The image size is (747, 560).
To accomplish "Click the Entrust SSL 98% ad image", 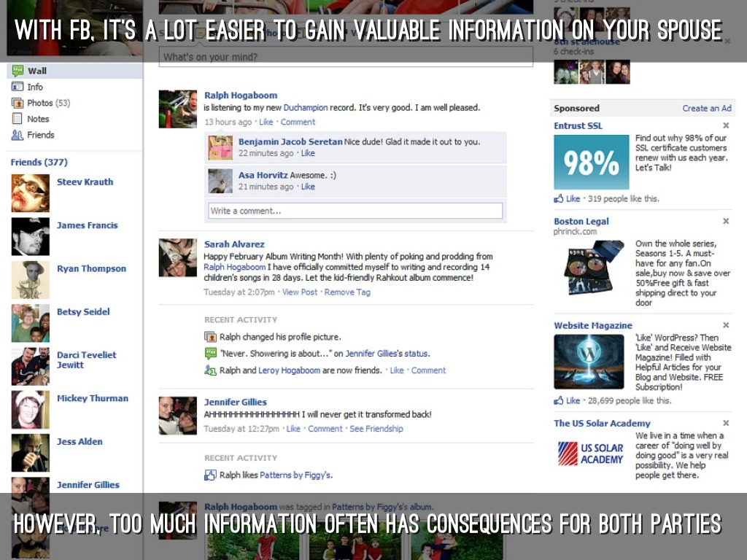I will click(x=591, y=162).
